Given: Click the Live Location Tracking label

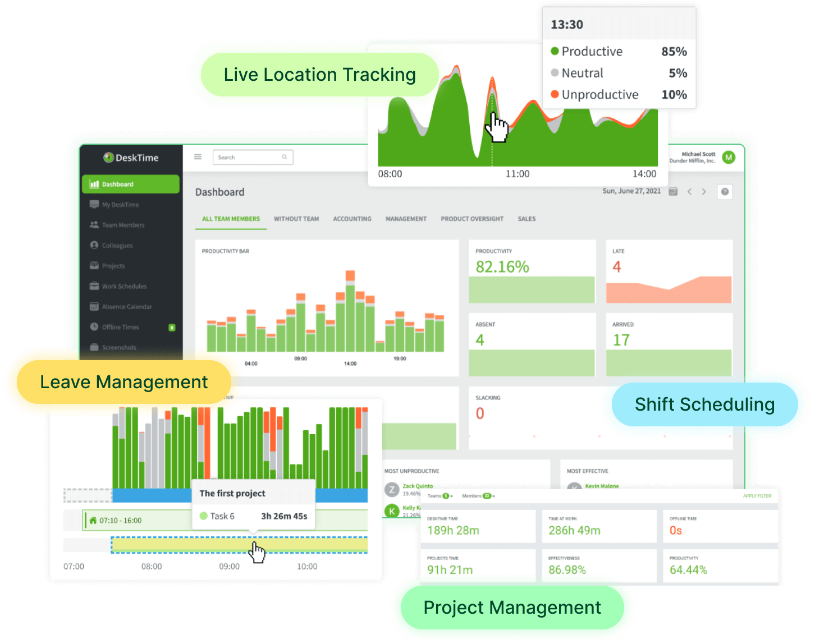Looking at the screenshot, I should (x=320, y=75).
